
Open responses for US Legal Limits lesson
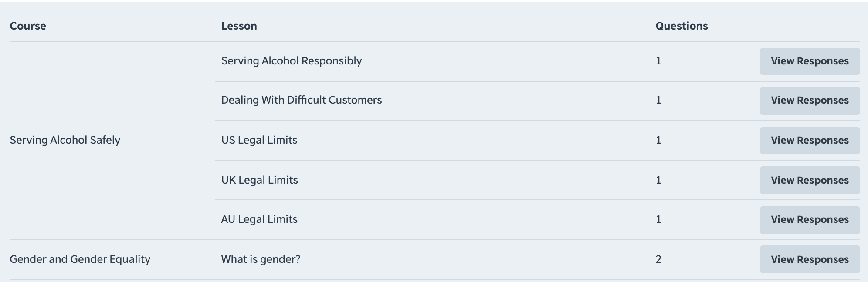[809, 140]
